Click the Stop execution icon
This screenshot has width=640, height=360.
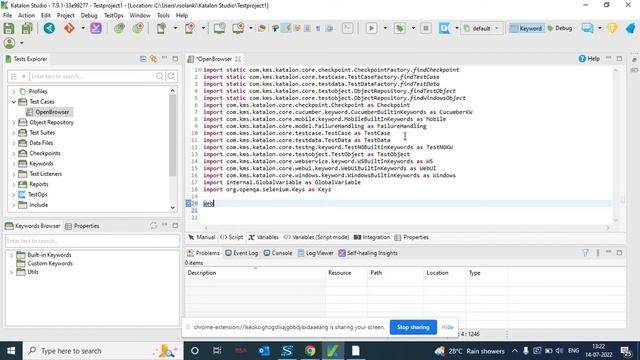click(426, 28)
